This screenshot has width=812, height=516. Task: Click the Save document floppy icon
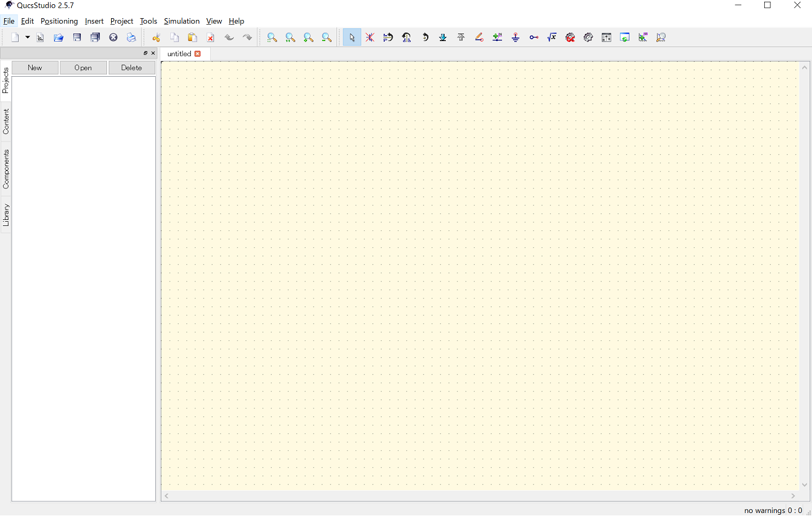pos(77,37)
